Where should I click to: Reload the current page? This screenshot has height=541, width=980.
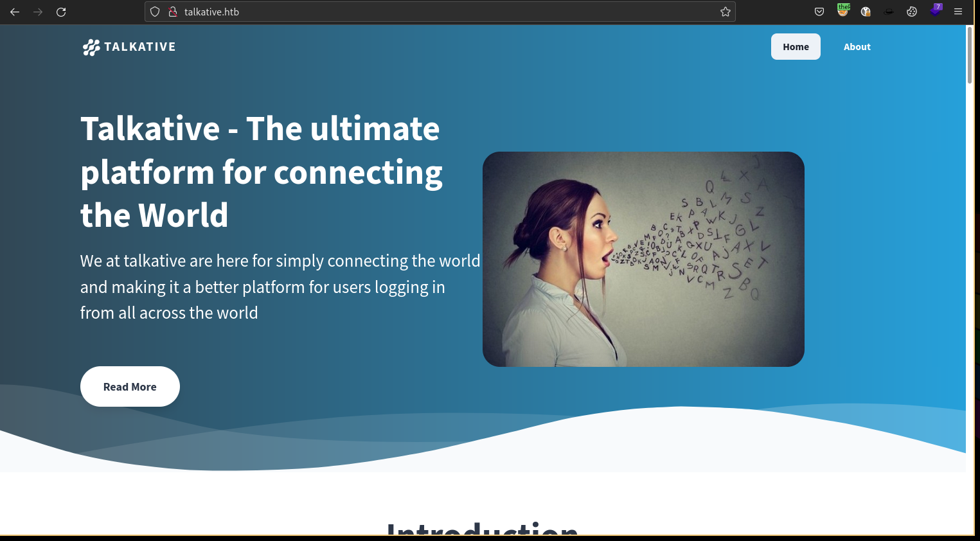(61, 12)
